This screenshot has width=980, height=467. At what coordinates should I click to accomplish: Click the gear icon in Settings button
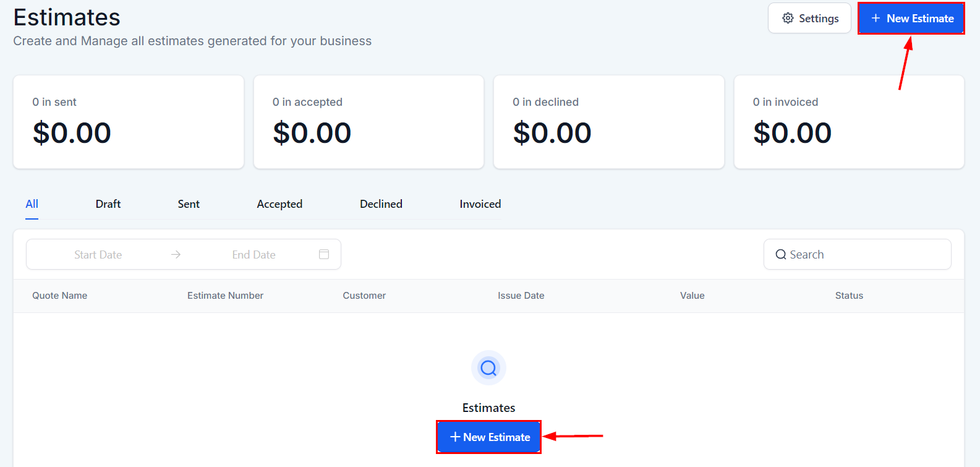(x=788, y=19)
